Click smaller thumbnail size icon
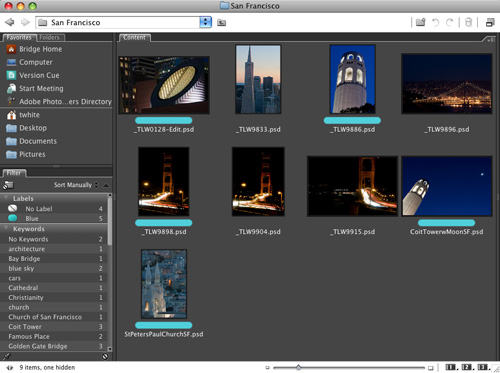Viewport: 500px width, 373px height. 267,368
